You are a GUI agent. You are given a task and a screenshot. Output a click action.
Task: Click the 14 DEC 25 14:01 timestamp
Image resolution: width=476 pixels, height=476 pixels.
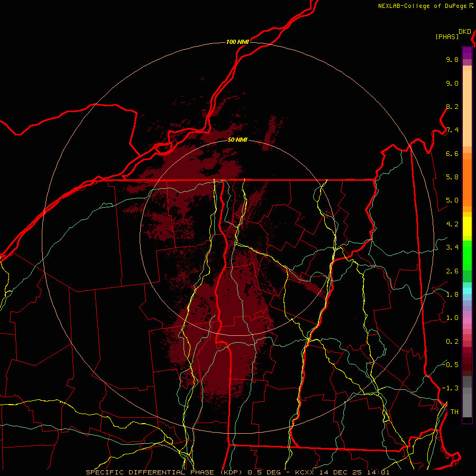(x=354, y=472)
